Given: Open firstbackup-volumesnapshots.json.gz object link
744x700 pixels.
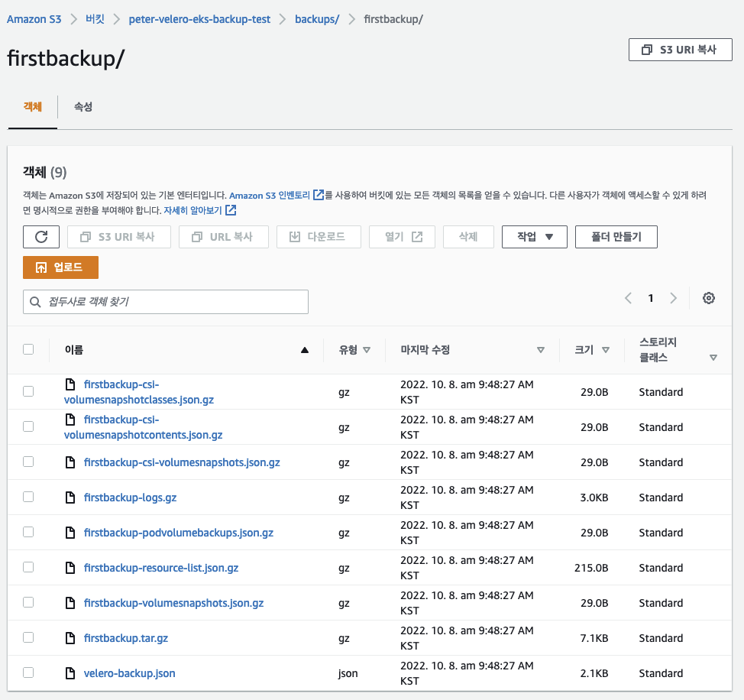Looking at the screenshot, I should (x=173, y=603).
